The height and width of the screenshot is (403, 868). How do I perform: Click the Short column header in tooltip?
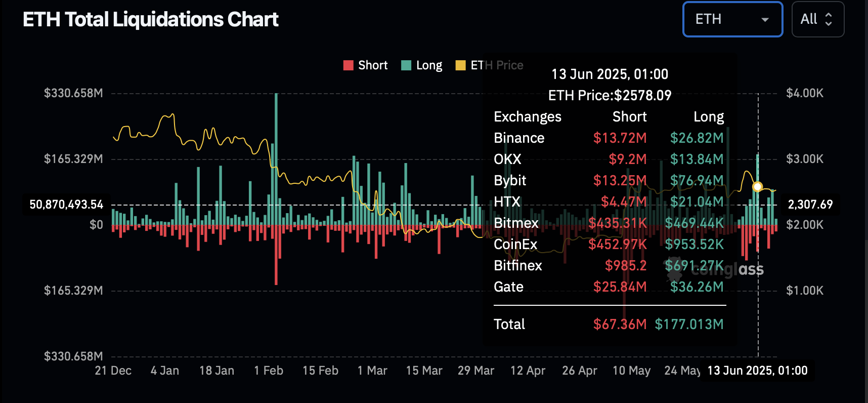(630, 117)
